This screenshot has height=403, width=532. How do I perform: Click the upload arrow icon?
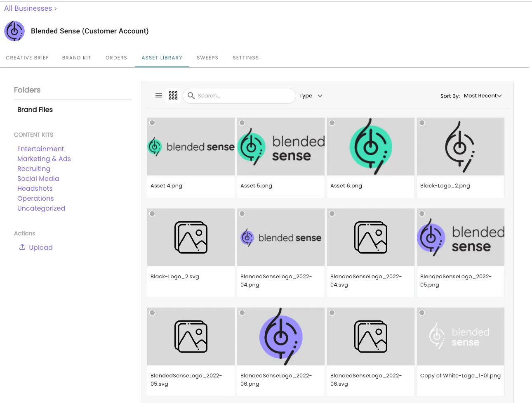pos(22,247)
